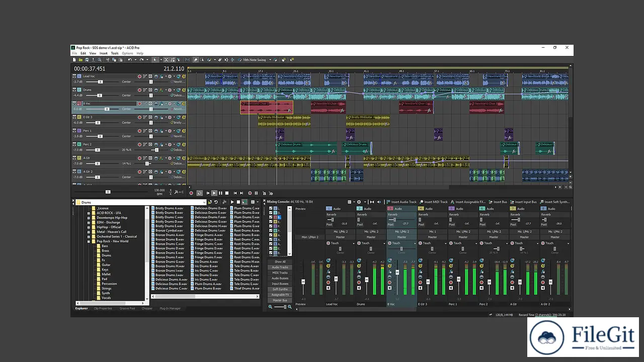The height and width of the screenshot is (362, 644).
Task: Click the Lead Voc track volume slider
Action: click(101, 82)
